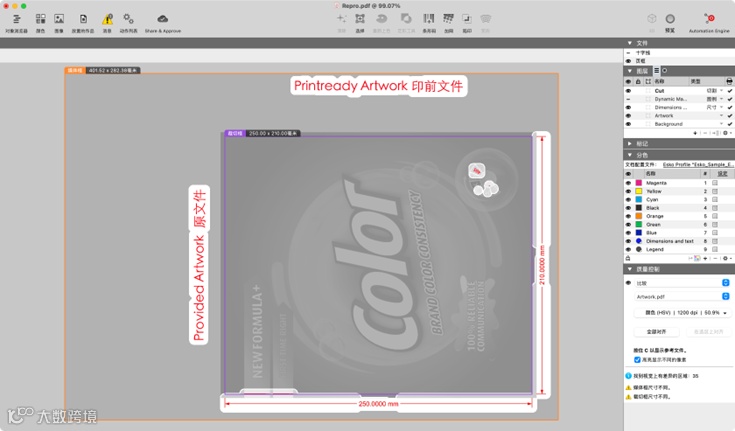This screenshot has width=735, height=431.
Task: Click the 3D cube icon in toolbar
Action: [x=652, y=19]
